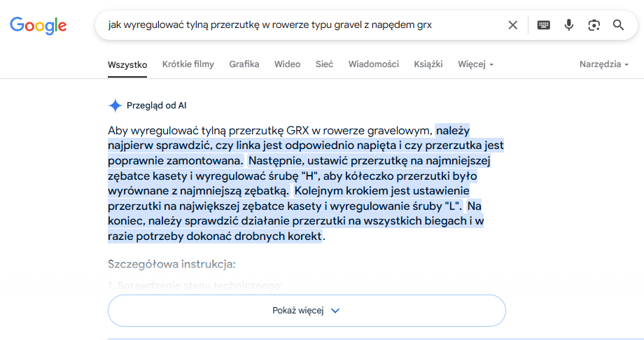Submit search with the magnifying glass icon

(619, 25)
